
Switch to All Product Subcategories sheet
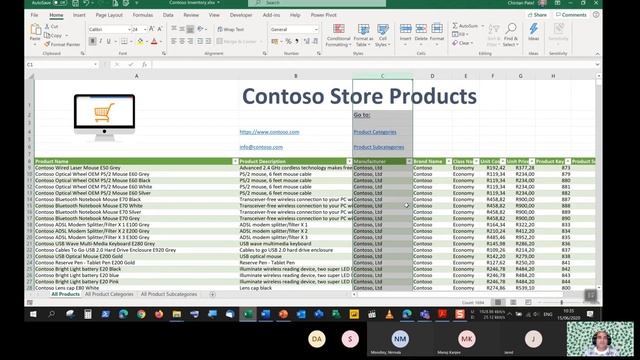pos(169,294)
